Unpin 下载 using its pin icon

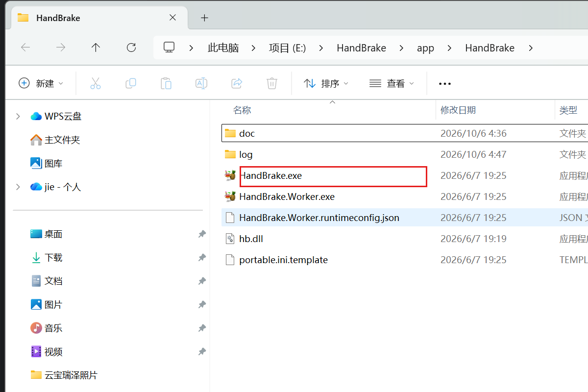(x=202, y=258)
